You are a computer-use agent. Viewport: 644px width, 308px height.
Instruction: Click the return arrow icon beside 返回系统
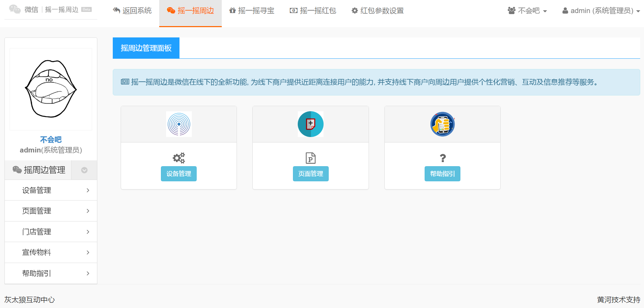click(117, 11)
